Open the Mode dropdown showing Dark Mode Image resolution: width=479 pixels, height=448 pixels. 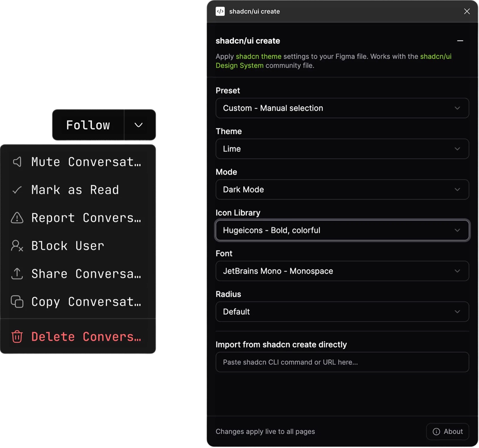342,189
